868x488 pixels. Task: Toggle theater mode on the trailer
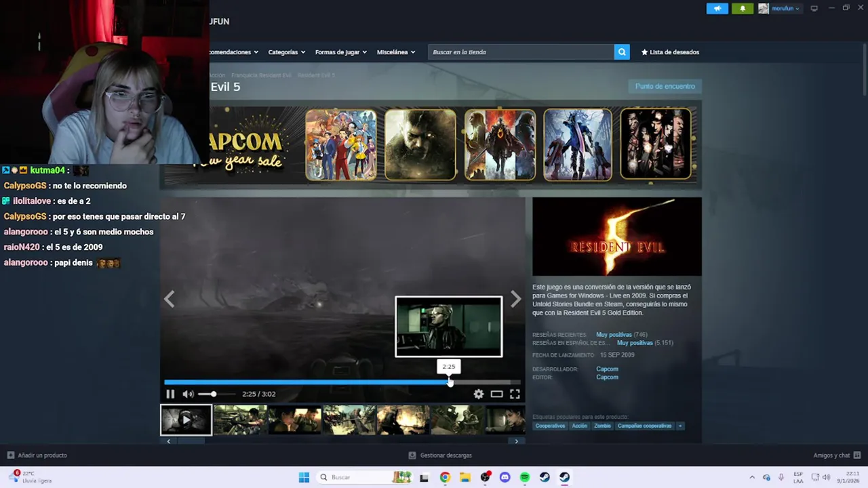point(496,394)
